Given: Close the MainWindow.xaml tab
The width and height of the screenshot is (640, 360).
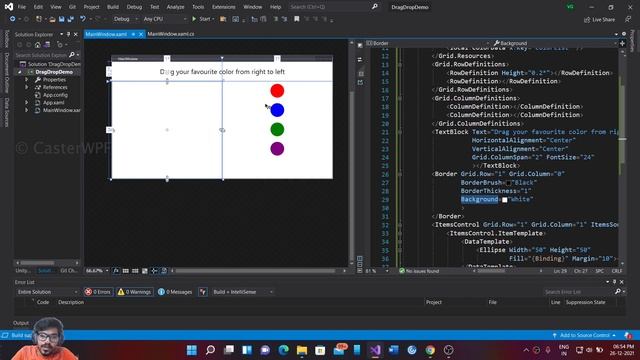Looking at the screenshot, I should click(141, 34).
